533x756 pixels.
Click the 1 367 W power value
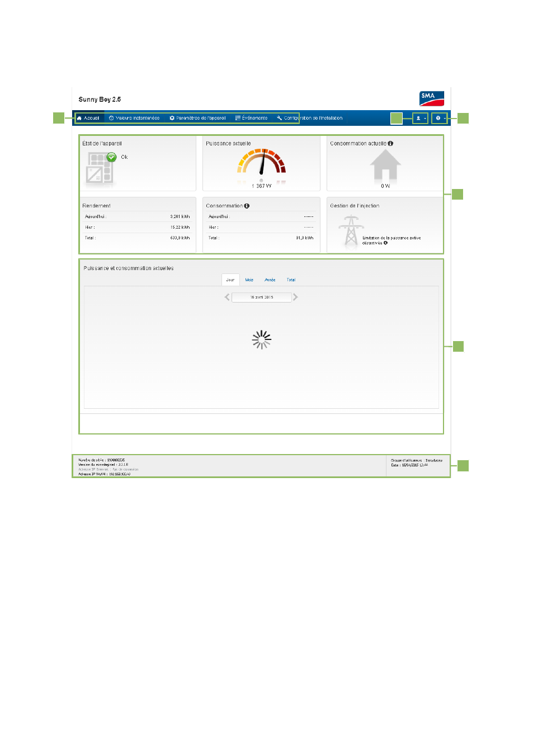click(261, 186)
